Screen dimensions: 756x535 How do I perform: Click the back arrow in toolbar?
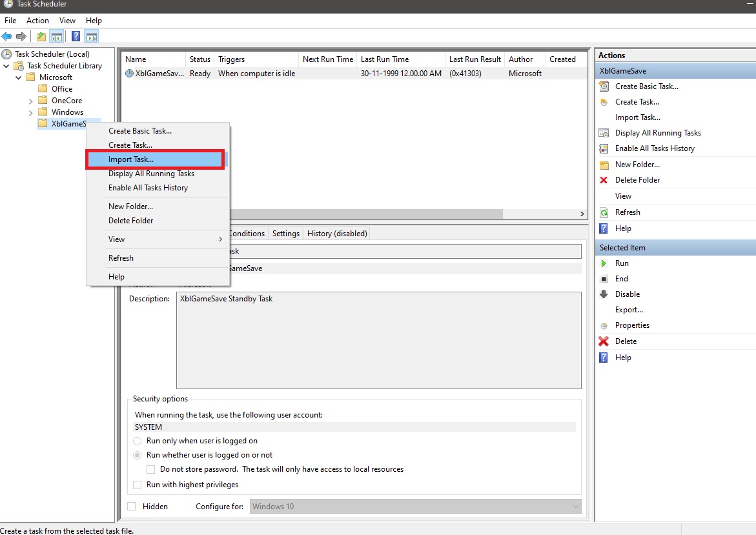(x=7, y=36)
